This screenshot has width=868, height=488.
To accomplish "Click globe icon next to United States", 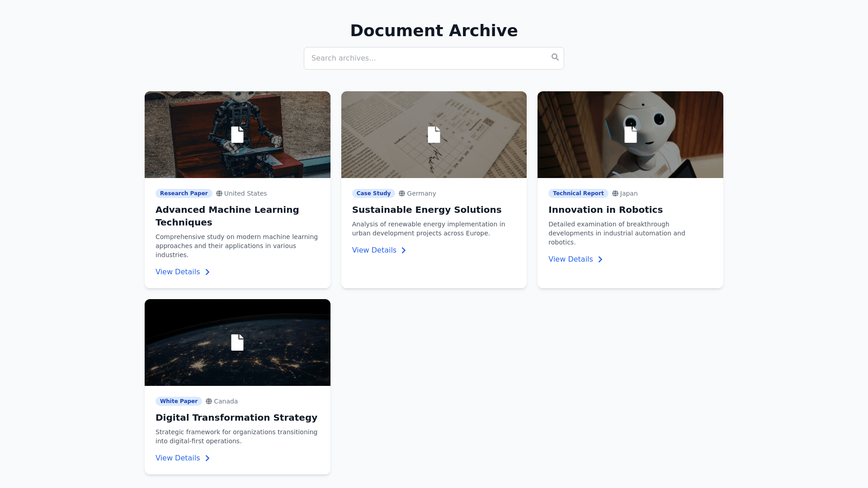I will [219, 193].
